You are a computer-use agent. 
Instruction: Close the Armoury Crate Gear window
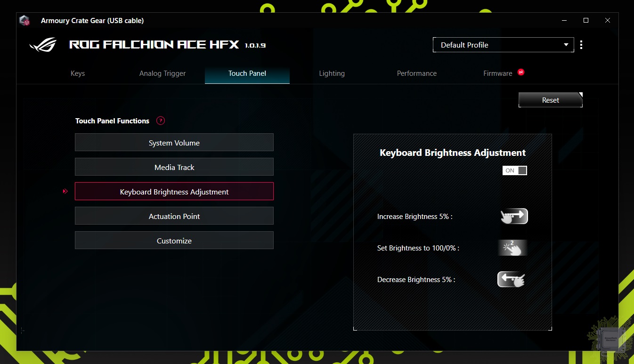coord(608,20)
